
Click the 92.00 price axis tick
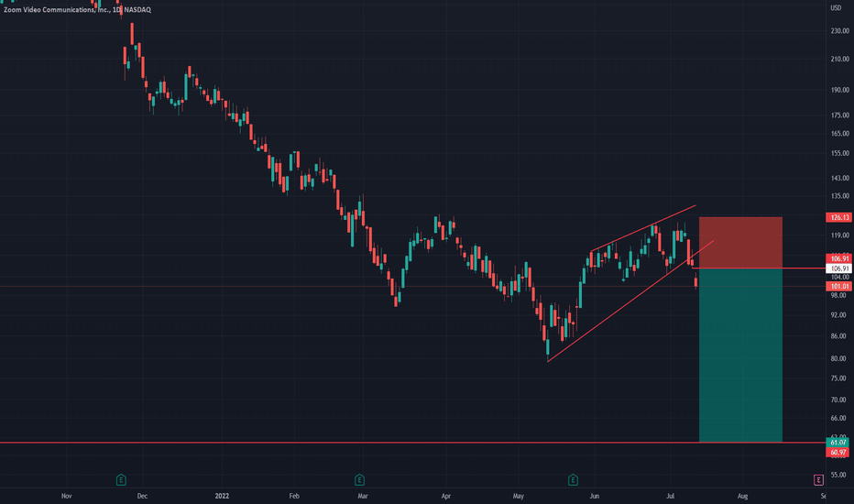[x=838, y=315]
